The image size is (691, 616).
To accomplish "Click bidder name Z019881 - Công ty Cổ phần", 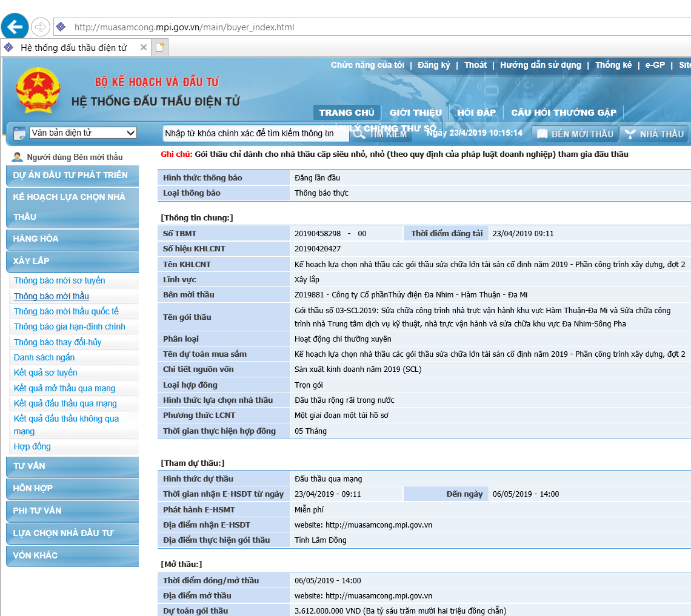I will [x=411, y=295].
